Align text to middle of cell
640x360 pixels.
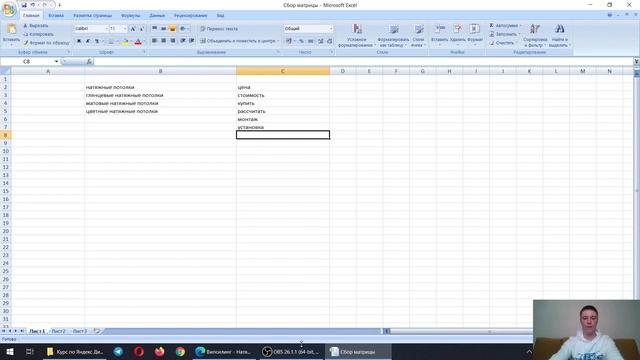pyautogui.click(x=163, y=29)
